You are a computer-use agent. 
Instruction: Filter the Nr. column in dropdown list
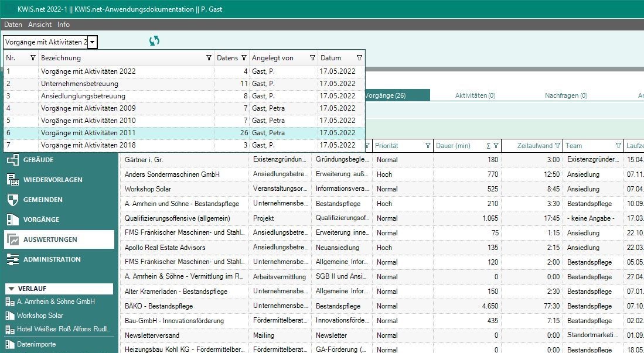[33, 58]
